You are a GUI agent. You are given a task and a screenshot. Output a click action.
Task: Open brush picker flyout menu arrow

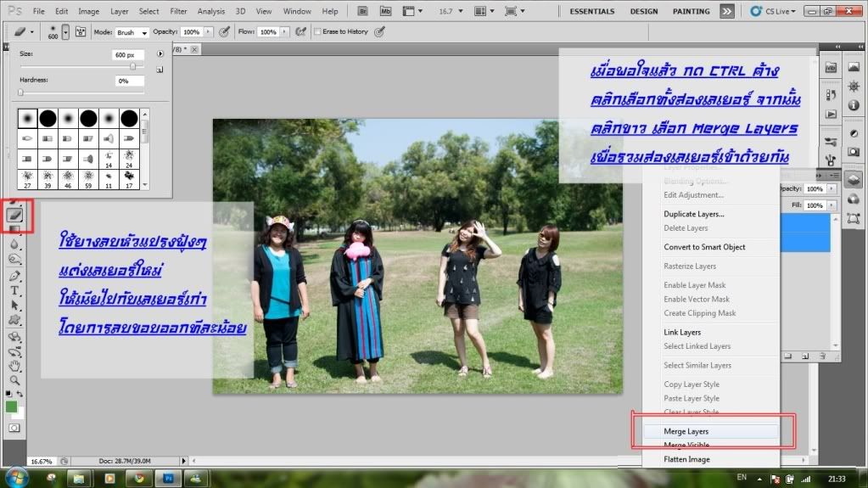point(160,53)
